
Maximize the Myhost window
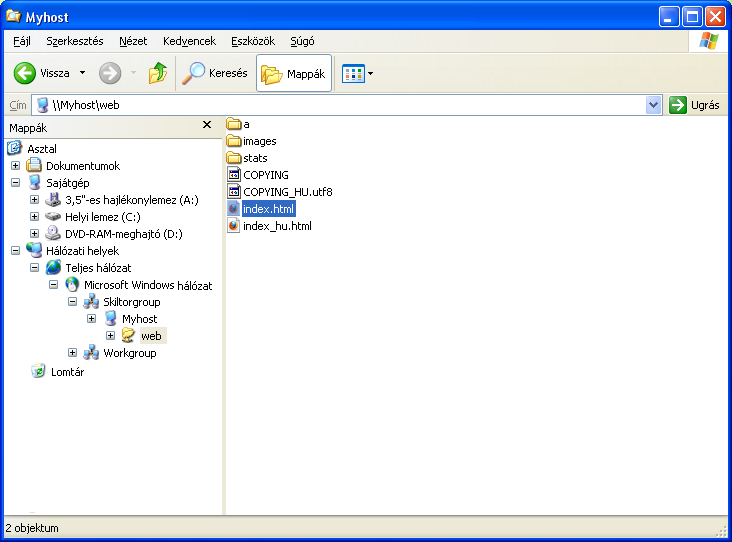coord(692,17)
